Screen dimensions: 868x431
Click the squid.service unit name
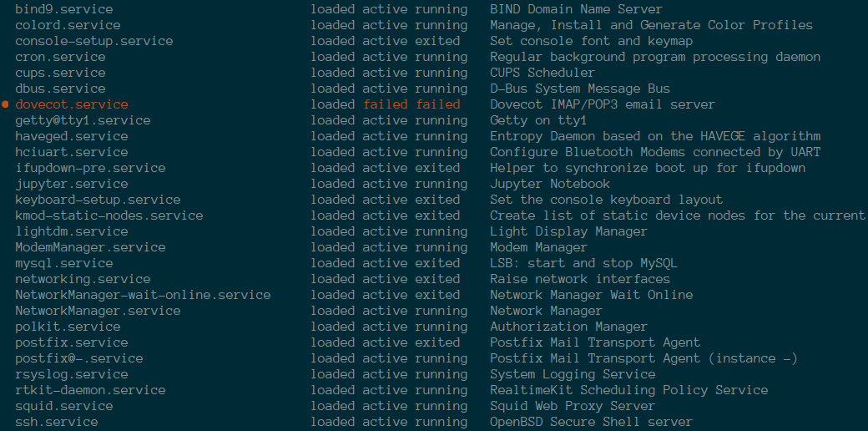tap(64, 406)
